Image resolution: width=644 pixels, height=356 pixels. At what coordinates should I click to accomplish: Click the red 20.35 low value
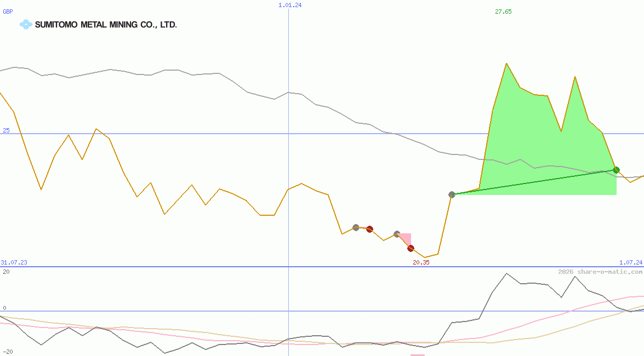(x=421, y=262)
